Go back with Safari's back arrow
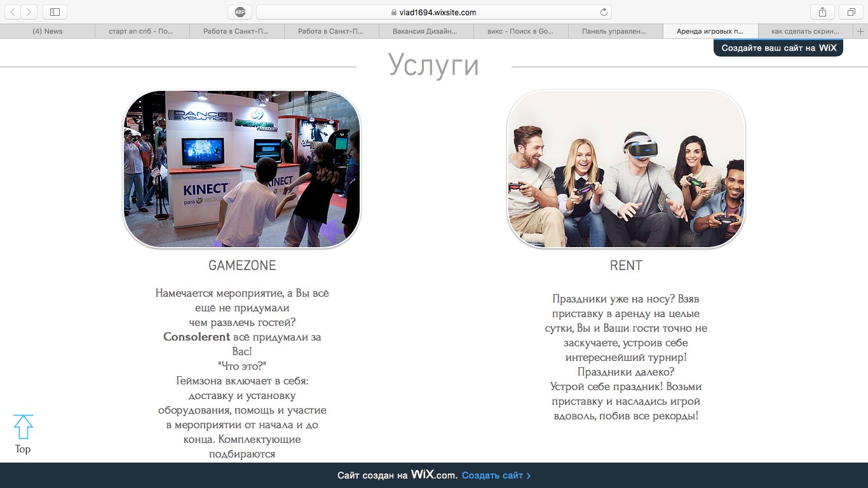This screenshot has width=868, height=488. [13, 12]
